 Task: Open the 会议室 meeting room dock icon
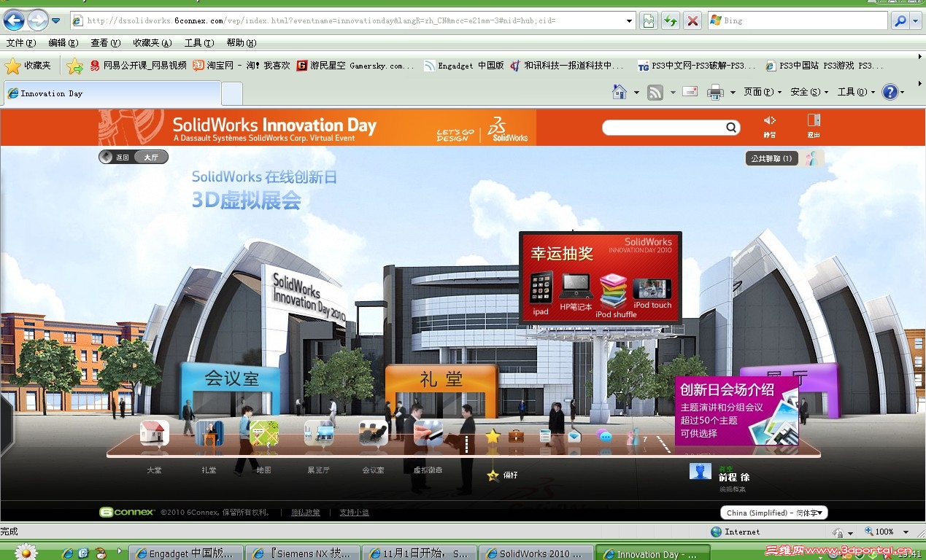[x=373, y=433]
